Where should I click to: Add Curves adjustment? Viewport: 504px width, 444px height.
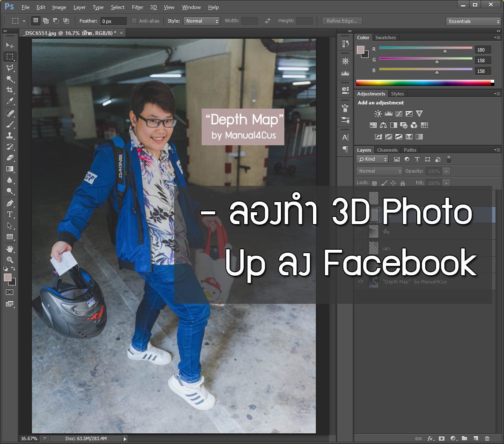(399, 114)
